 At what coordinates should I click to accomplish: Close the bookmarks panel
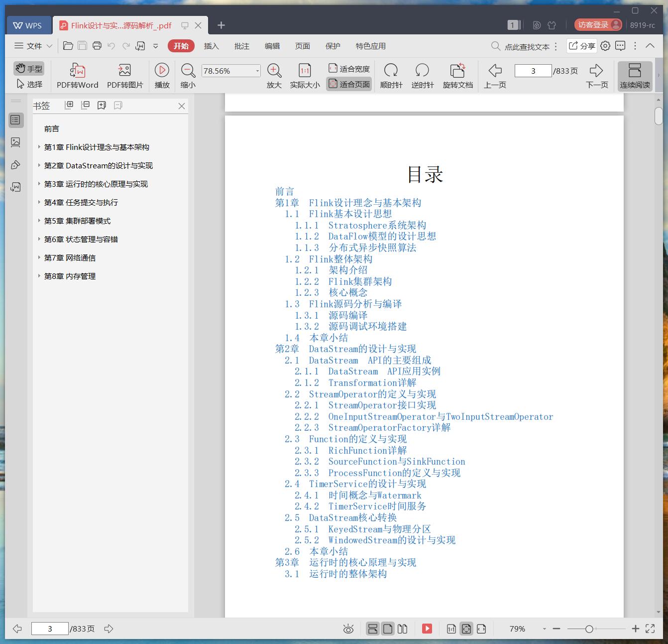[x=182, y=106]
